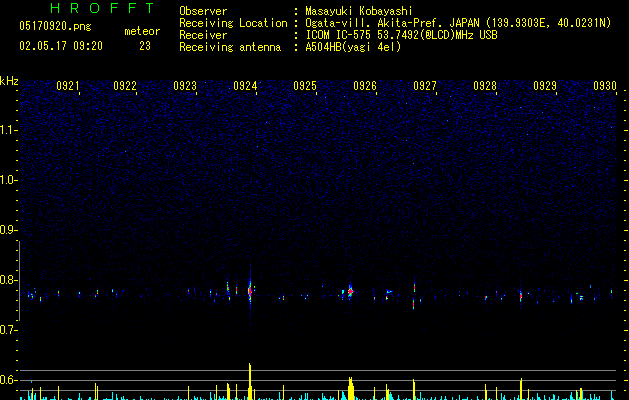Click the Receiving antenna field label

(x=230, y=47)
